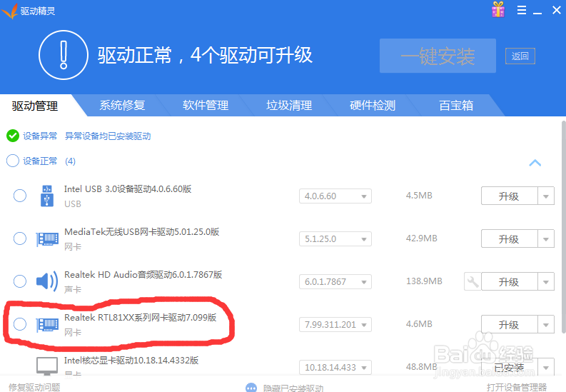
Task: Click the text Intel USB 3.0设备驱动4.0.6.60版
Action: pyautogui.click(x=128, y=189)
